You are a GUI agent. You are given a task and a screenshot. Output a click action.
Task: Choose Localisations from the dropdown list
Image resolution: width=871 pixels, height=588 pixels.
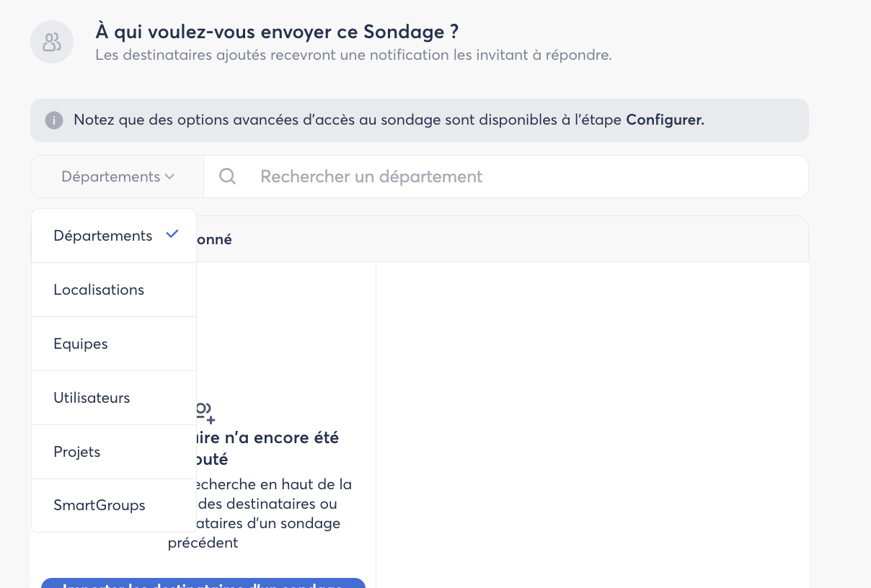(x=99, y=290)
